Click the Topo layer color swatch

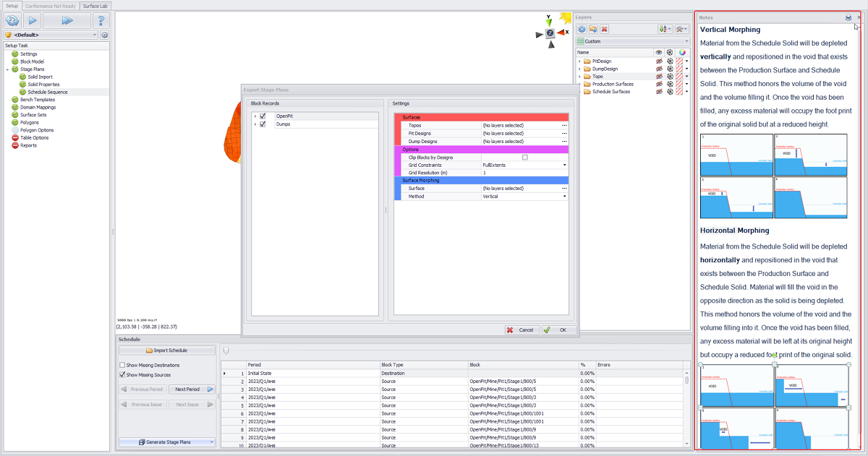(679, 77)
